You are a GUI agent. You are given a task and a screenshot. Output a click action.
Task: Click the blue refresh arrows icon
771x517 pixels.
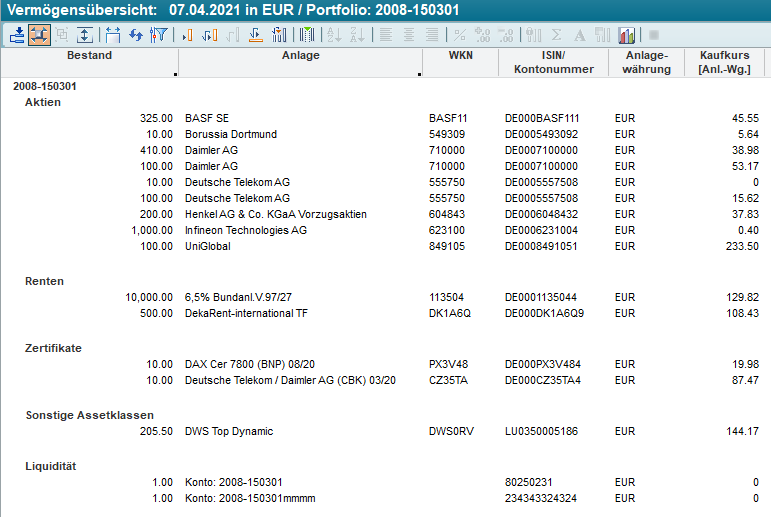tap(135, 35)
